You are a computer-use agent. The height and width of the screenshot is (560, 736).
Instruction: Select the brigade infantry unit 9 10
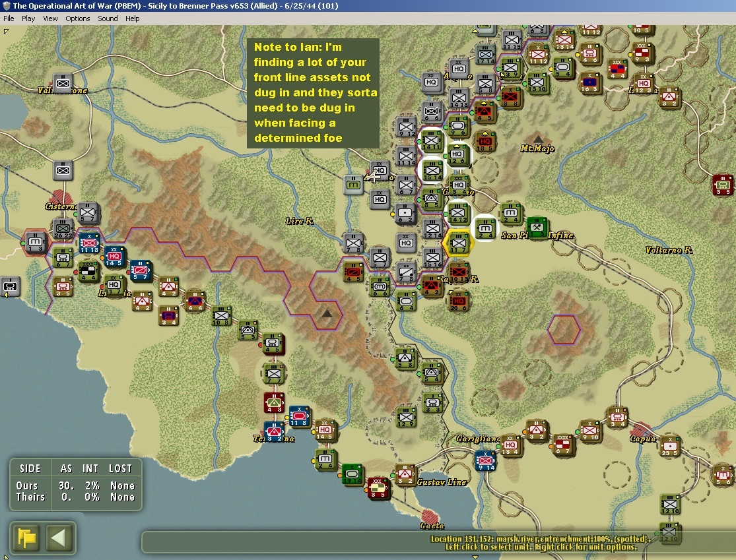click(590, 431)
